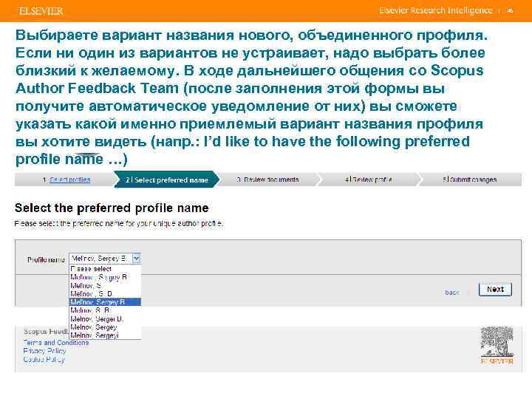Click the Elsevier tree logo in the footer
The width and height of the screenshot is (532, 399).
click(x=497, y=345)
